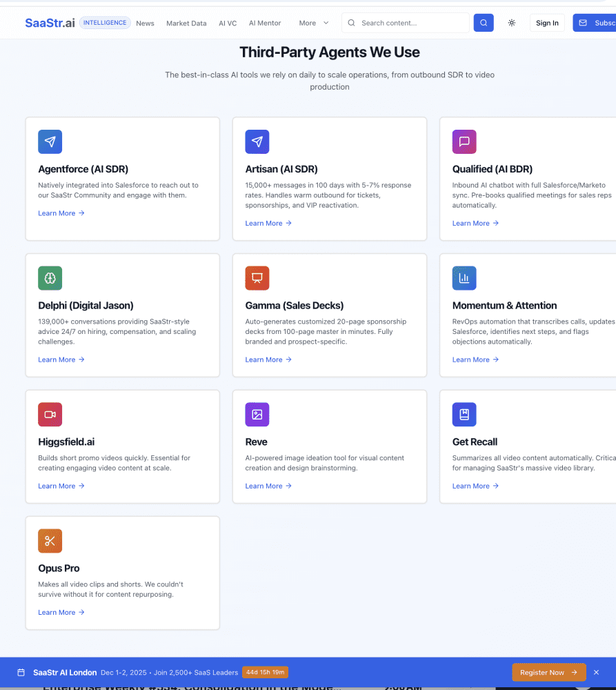Open Learn More under Artisan
Viewport: 616px width, 690px height.
268,223
